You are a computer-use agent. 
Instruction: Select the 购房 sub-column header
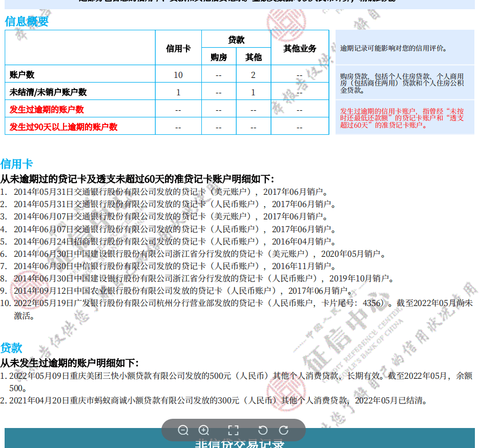pos(219,57)
